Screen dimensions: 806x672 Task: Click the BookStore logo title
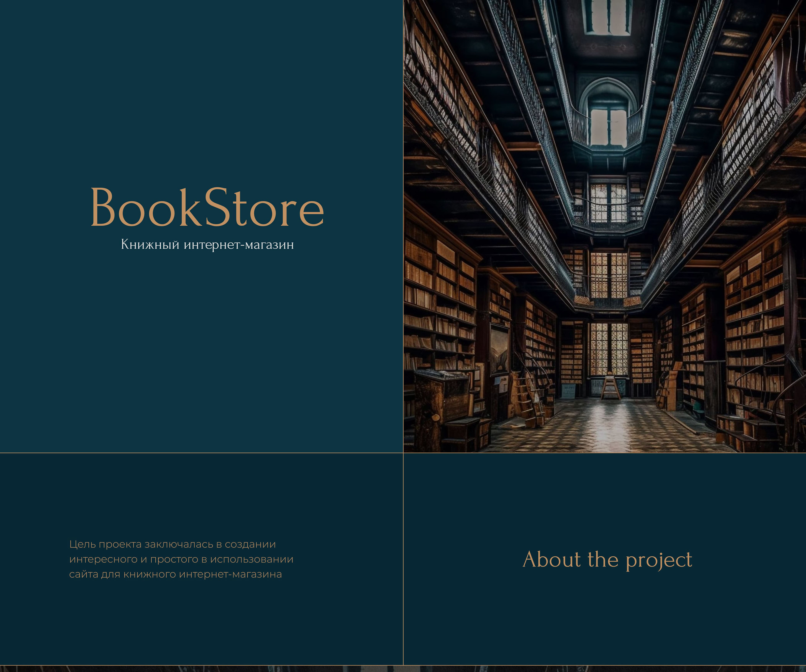207,207
